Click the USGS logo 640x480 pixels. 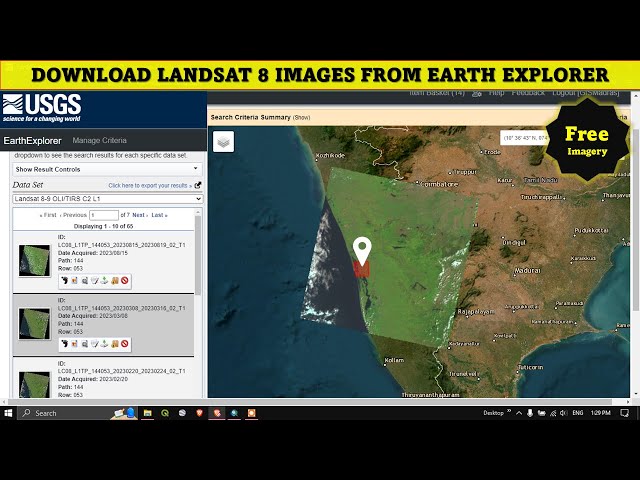coord(42,108)
